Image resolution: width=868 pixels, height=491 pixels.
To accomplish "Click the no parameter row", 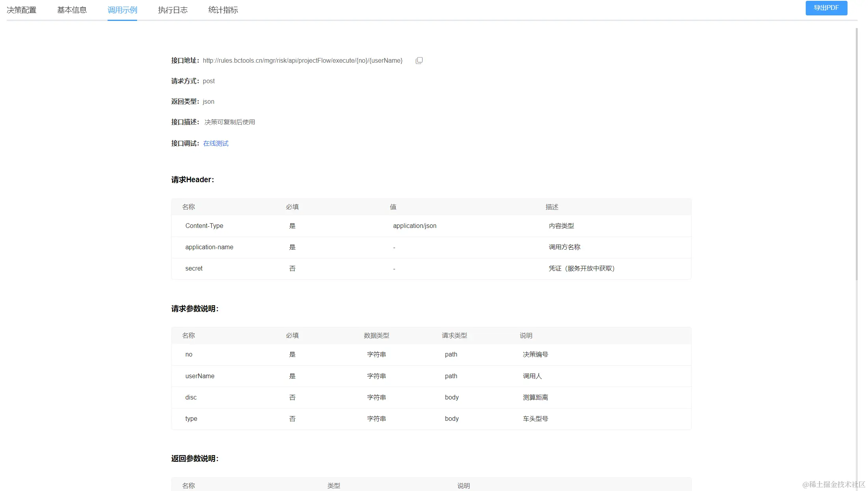I will [x=189, y=354].
